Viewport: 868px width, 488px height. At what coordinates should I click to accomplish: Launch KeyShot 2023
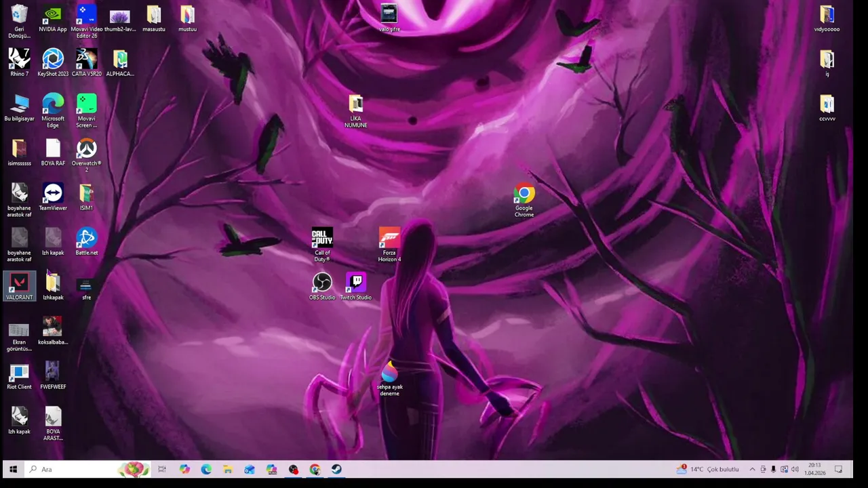pos(53,63)
